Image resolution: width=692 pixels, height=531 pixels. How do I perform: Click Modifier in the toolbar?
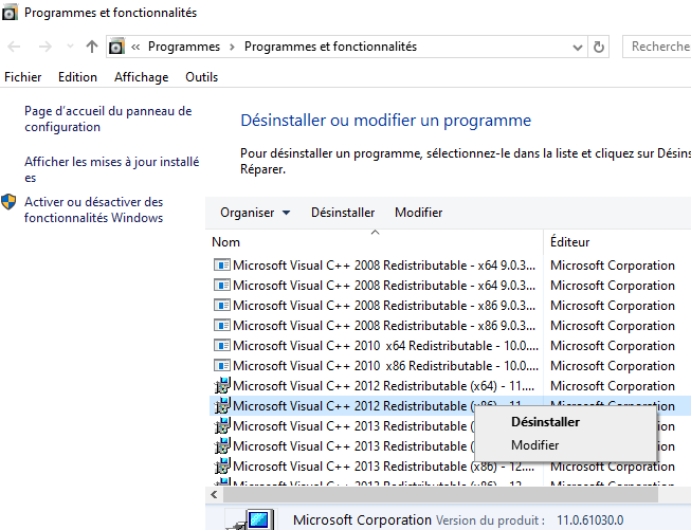click(x=418, y=213)
